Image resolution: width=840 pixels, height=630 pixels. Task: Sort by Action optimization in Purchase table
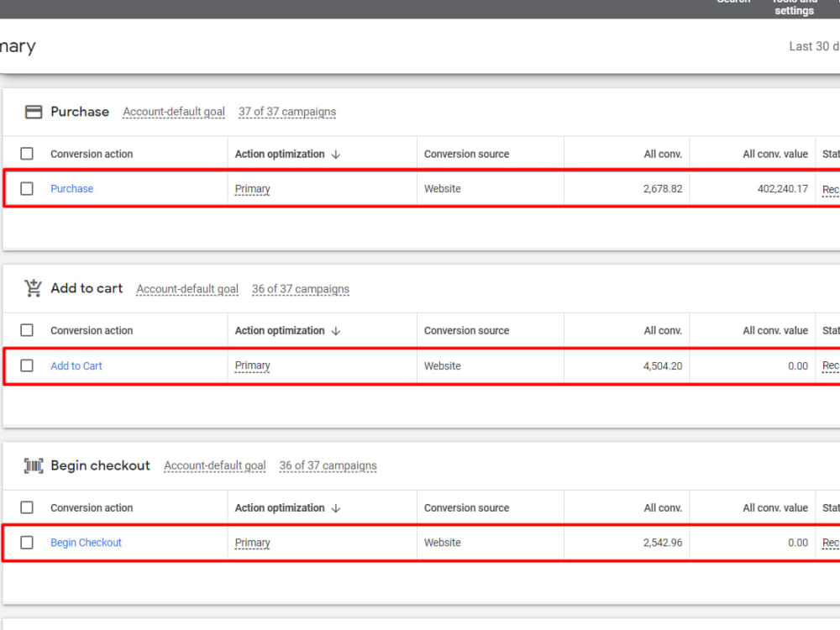pyautogui.click(x=280, y=155)
